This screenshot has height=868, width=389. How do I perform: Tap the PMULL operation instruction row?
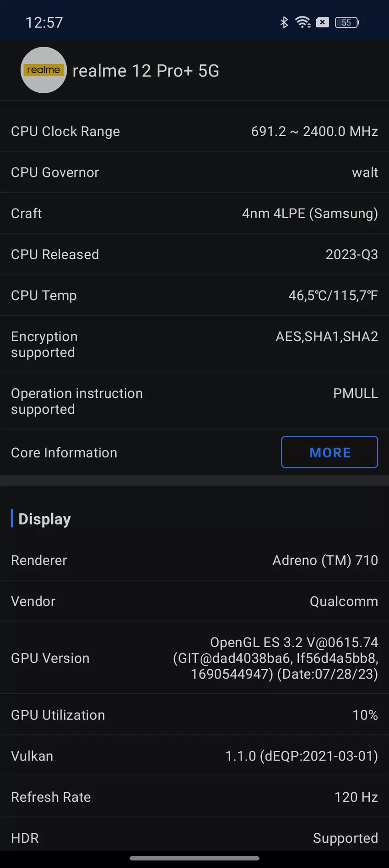(194, 401)
